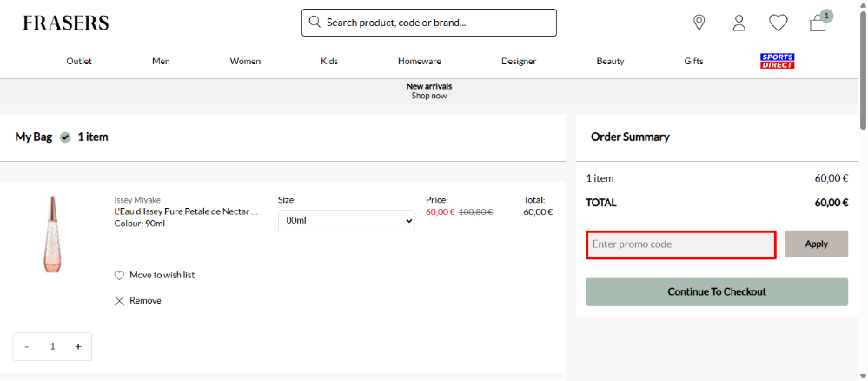This screenshot has height=381, width=868.
Task: Click the X icon beside Remove
Action: (119, 301)
